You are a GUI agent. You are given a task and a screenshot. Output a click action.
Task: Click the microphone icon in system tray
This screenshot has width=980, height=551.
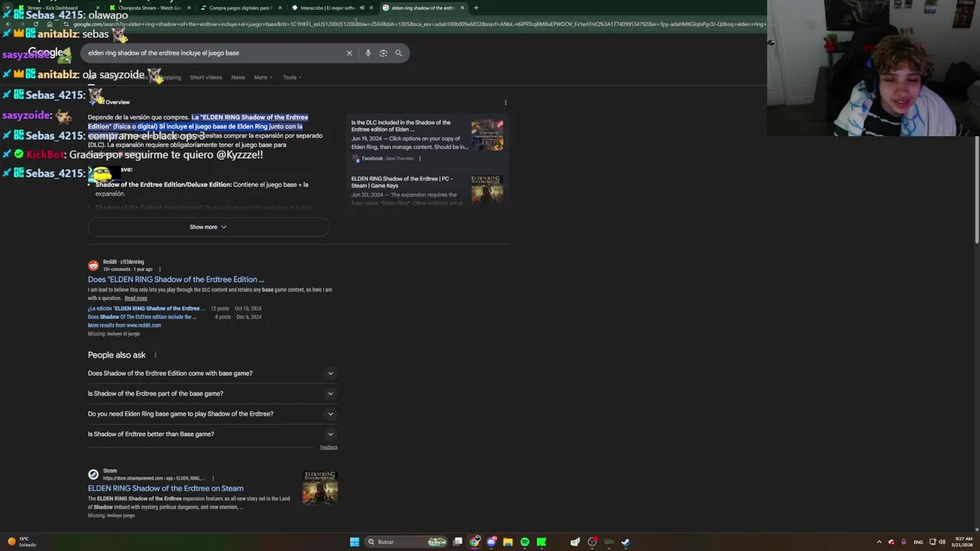(x=904, y=542)
